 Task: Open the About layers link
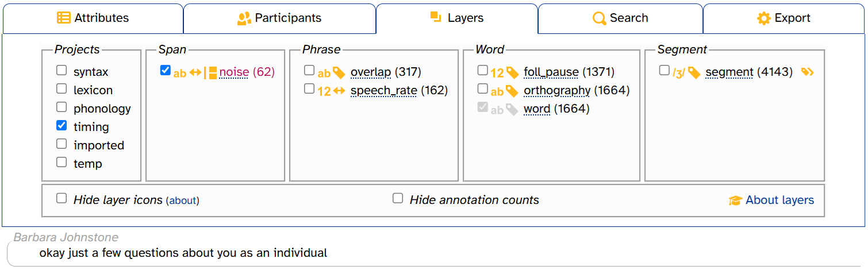pyautogui.click(x=779, y=200)
